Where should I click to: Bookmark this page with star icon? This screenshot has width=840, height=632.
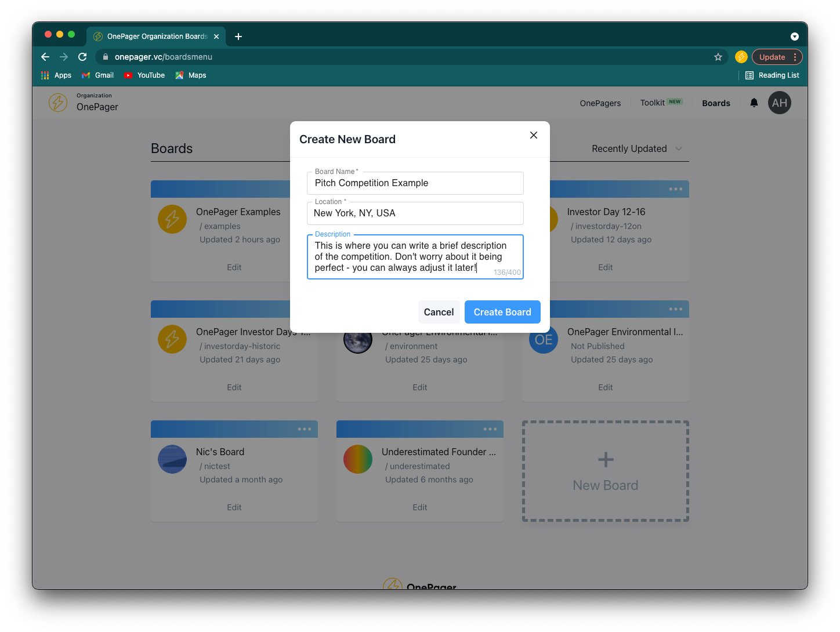tap(718, 57)
